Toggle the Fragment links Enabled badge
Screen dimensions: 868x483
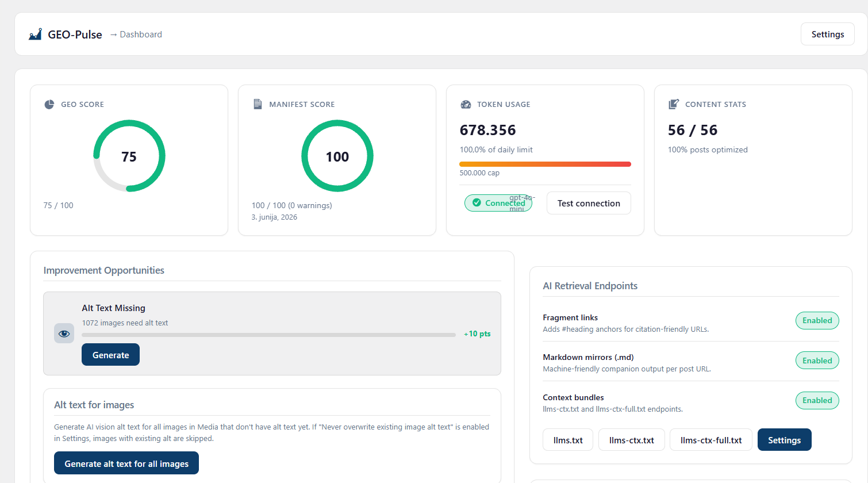817,320
